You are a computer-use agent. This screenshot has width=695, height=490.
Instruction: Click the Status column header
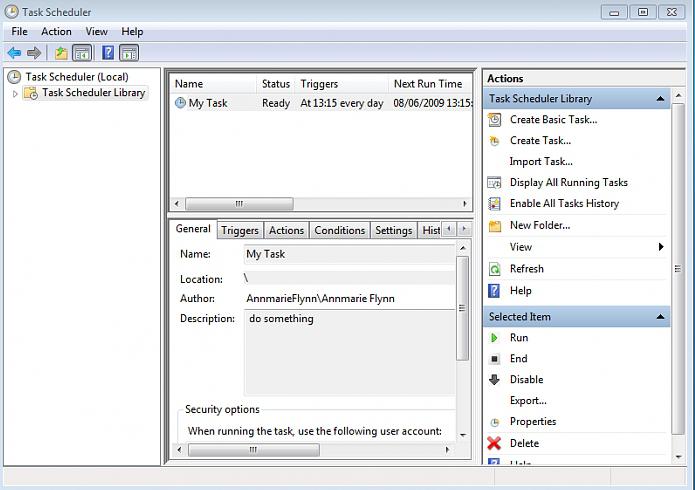coord(276,84)
